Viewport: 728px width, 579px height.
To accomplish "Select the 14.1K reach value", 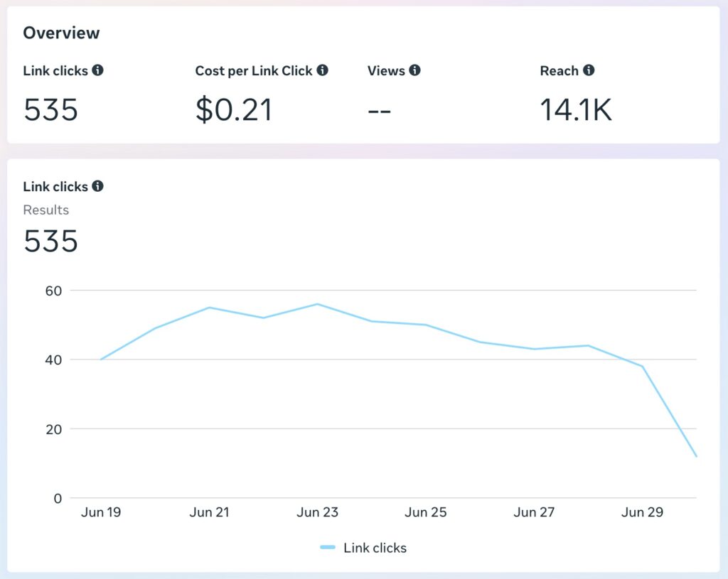I will (576, 110).
